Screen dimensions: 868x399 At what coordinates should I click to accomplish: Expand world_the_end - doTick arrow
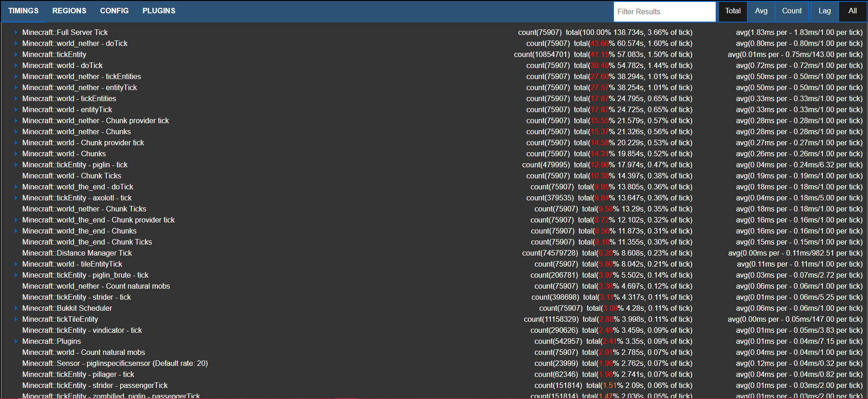16,187
